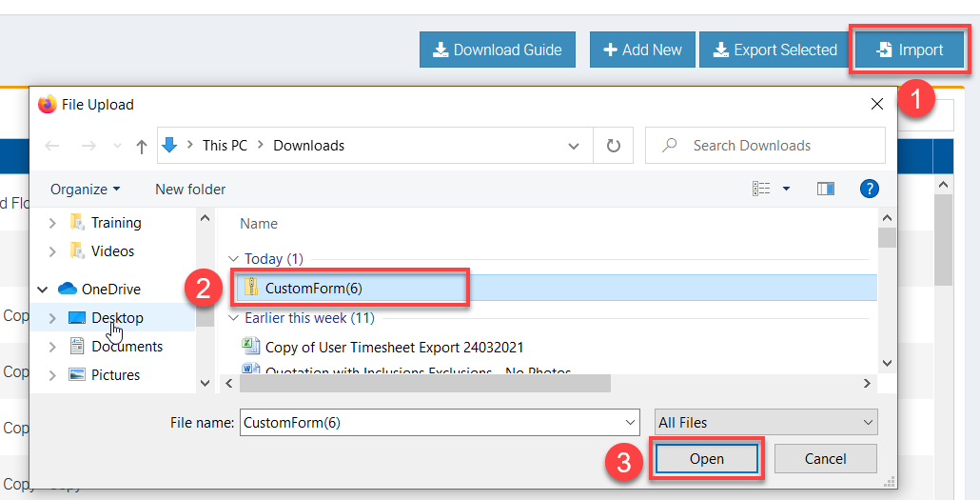
Task: Collapse the Today file group
Action: [x=234, y=259]
